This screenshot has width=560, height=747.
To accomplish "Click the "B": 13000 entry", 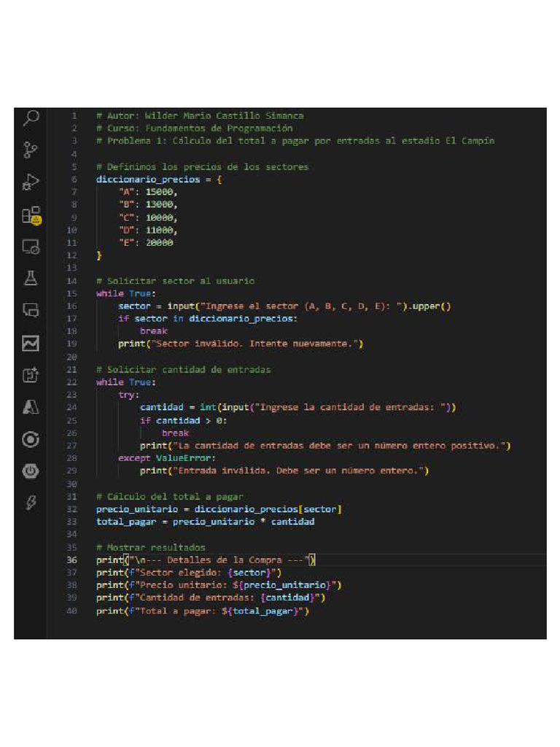I will click(x=147, y=204).
